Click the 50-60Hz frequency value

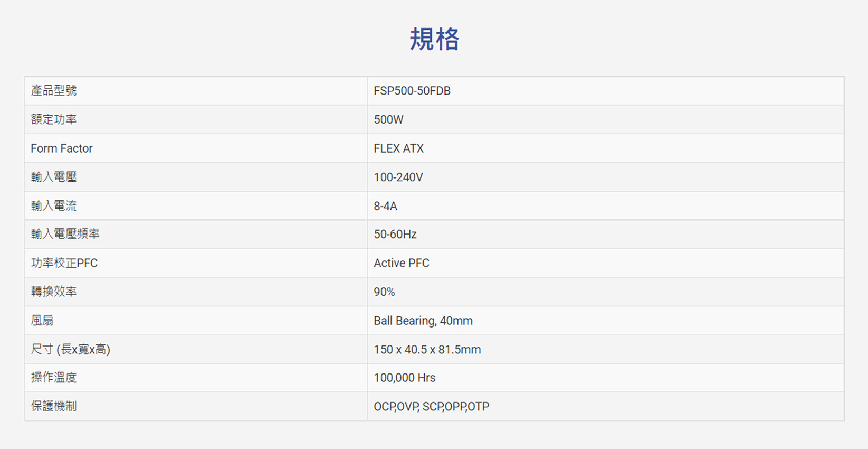(395, 235)
